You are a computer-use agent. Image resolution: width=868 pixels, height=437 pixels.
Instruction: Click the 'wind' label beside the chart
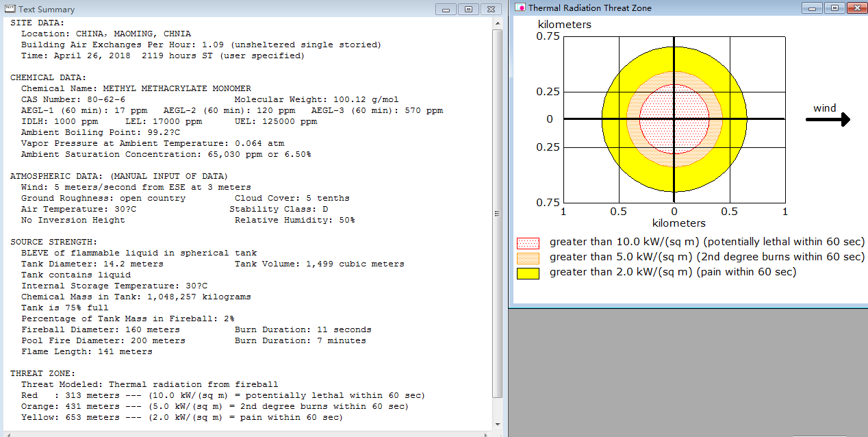pyautogui.click(x=825, y=108)
